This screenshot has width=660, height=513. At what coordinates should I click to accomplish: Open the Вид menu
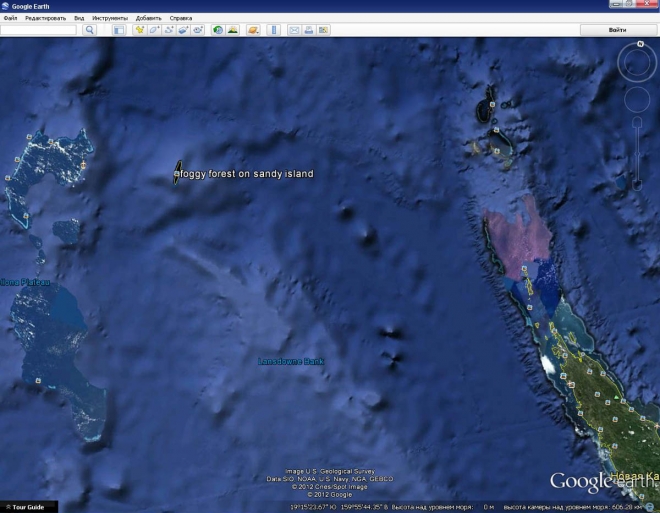coord(79,18)
